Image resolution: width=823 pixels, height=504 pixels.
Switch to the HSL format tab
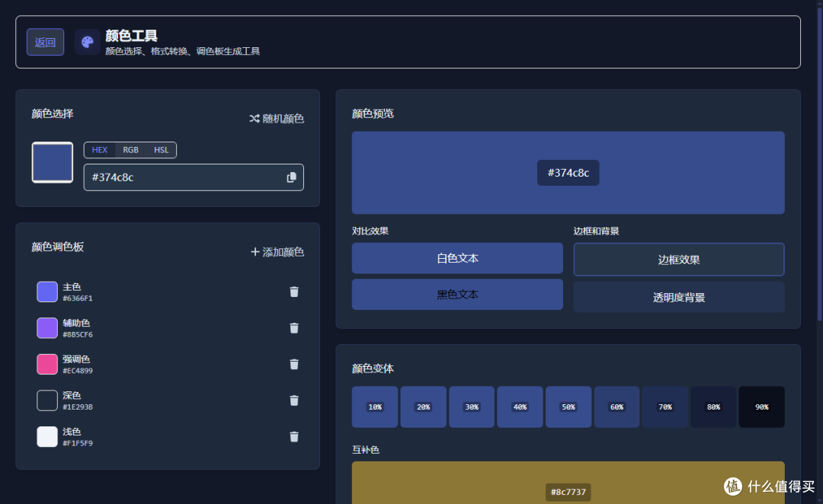coord(161,150)
